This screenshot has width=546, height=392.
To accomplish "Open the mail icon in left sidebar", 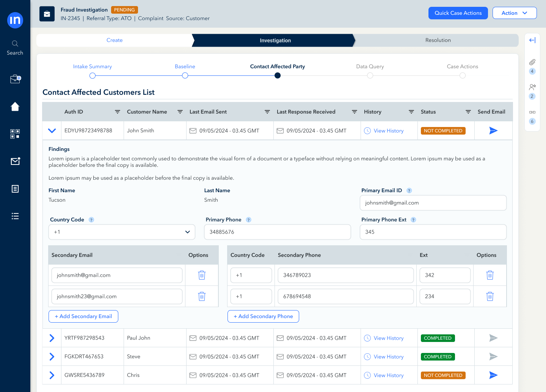I will point(15,162).
